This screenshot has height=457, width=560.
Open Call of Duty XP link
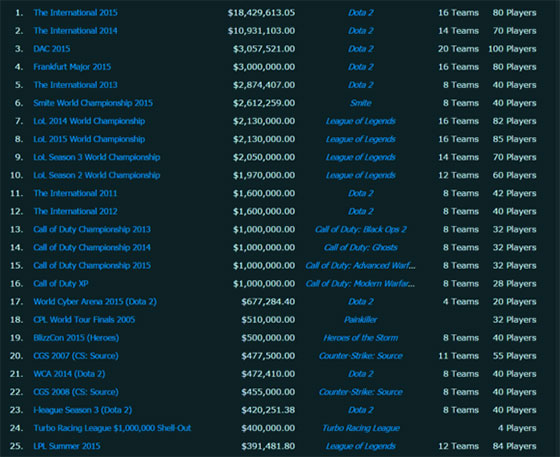(61, 283)
